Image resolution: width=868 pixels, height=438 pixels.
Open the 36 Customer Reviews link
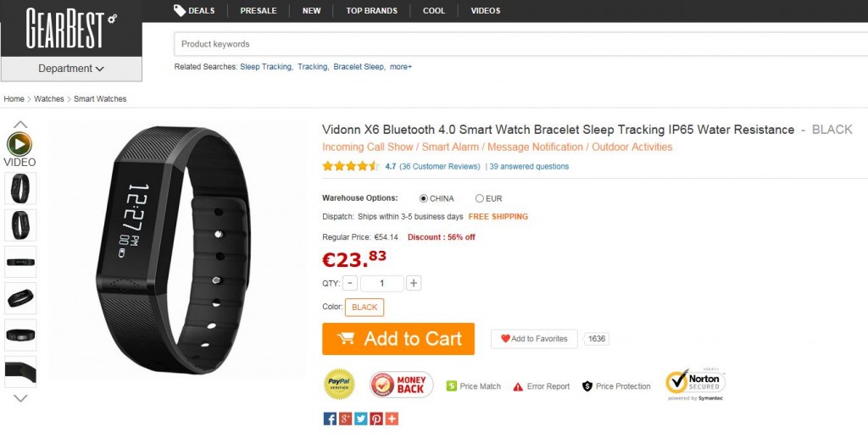click(x=439, y=167)
